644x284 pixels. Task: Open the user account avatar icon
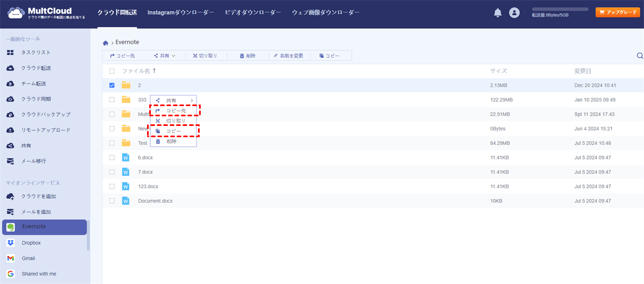[x=514, y=12]
